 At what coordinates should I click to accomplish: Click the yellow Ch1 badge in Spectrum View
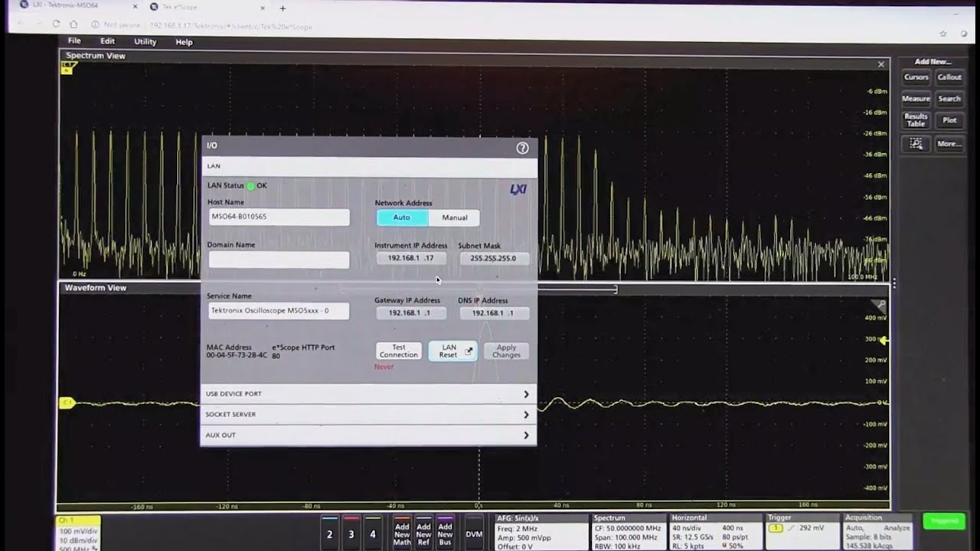pyautogui.click(x=67, y=68)
